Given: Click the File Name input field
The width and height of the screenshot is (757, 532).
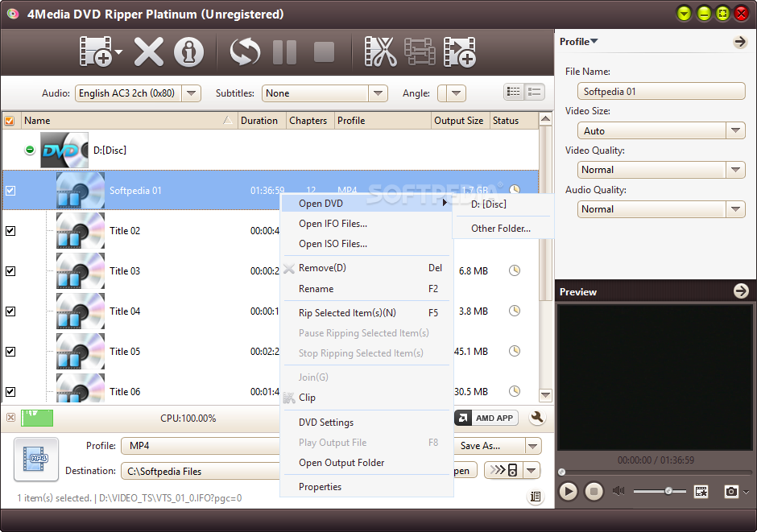Looking at the screenshot, I should click(x=661, y=91).
